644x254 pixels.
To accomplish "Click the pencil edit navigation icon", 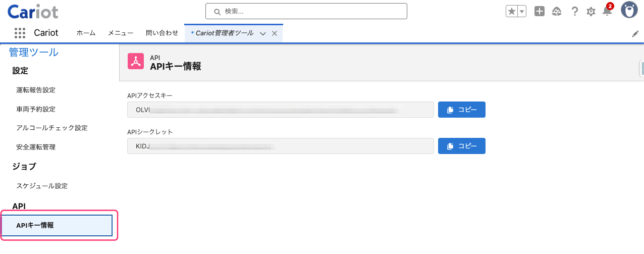I will [x=635, y=34].
